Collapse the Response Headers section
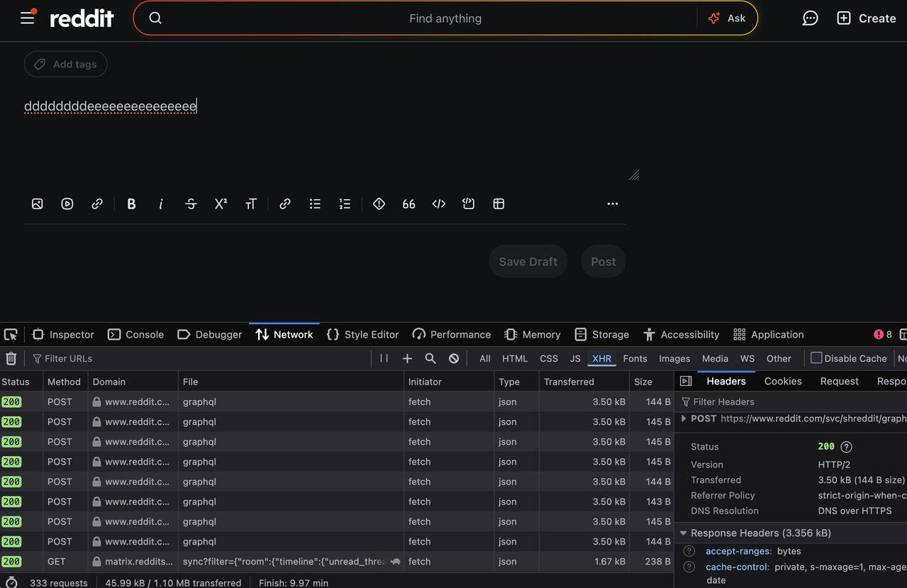Viewport: 907px width, 588px height. [684, 533]
